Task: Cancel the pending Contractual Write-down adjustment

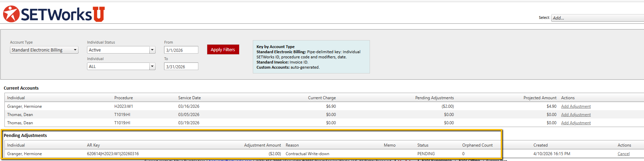Action: 623,154
